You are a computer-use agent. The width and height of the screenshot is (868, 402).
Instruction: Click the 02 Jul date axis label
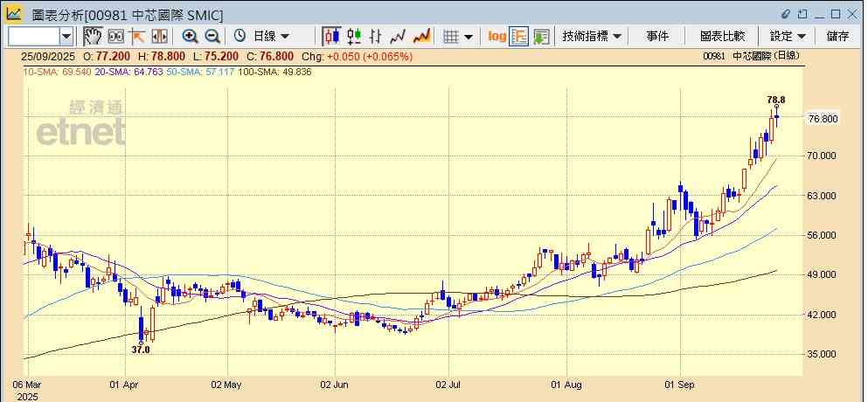point(449,385)
